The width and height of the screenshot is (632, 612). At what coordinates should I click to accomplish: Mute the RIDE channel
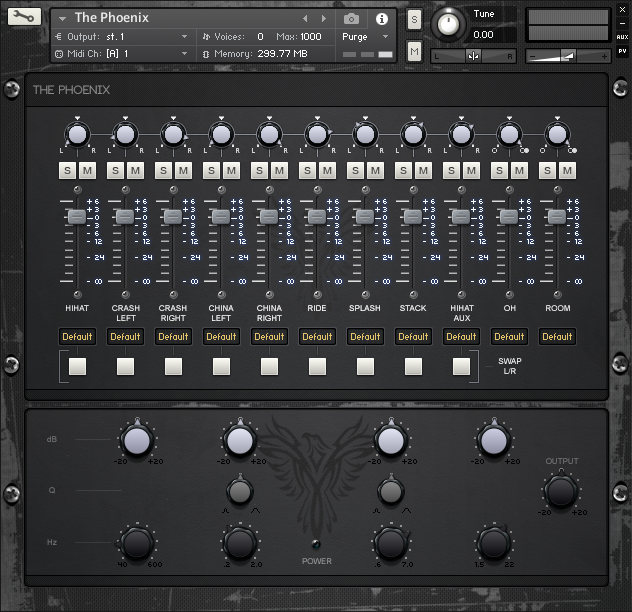tap(327, 171)
